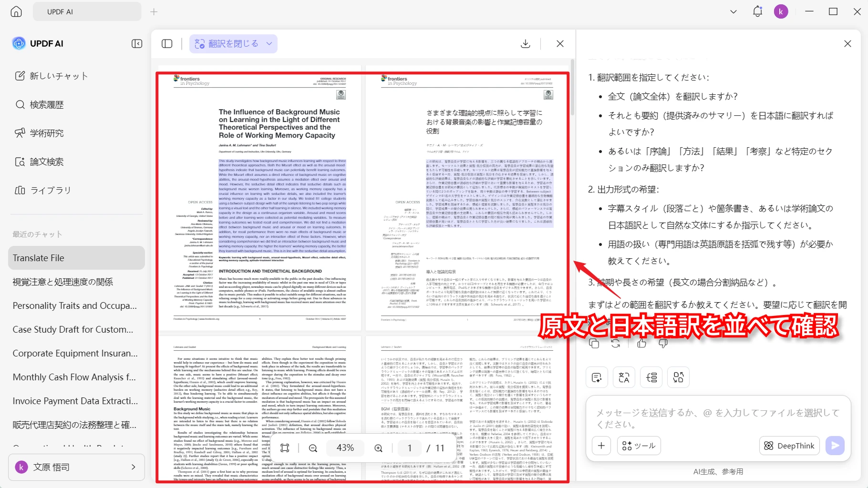This screenshot has width=868, height=488.
Task: Click the home icon in the title bar
Action: coord(16,11)
